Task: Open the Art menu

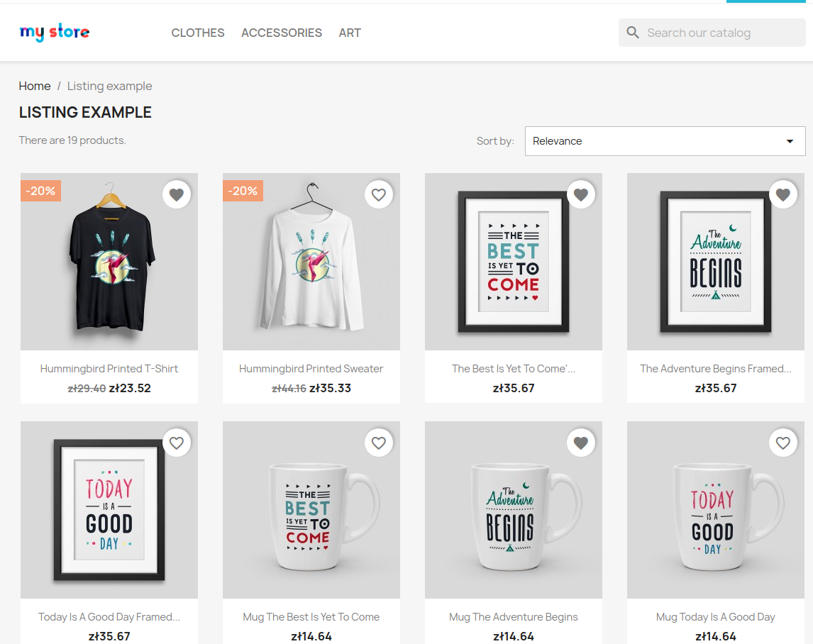Action: click(350, 33)
